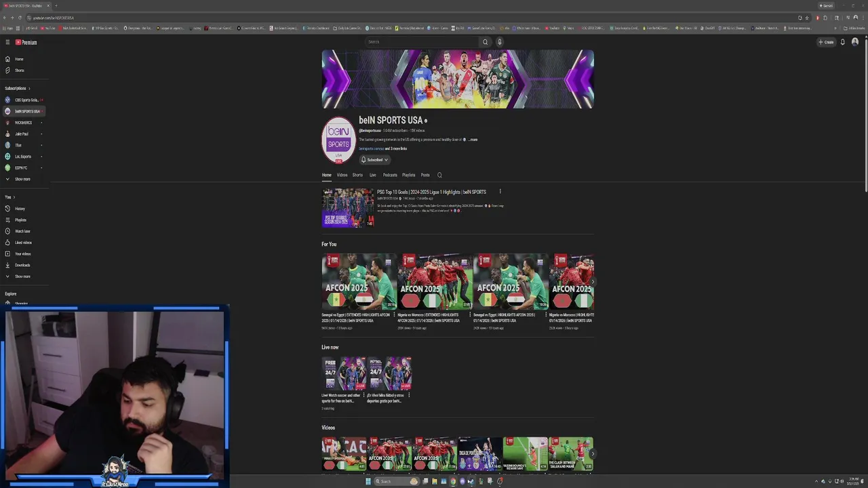Open the beinsports.com channel link
Viewport: 868px width, 488px height.
[371, 148]
